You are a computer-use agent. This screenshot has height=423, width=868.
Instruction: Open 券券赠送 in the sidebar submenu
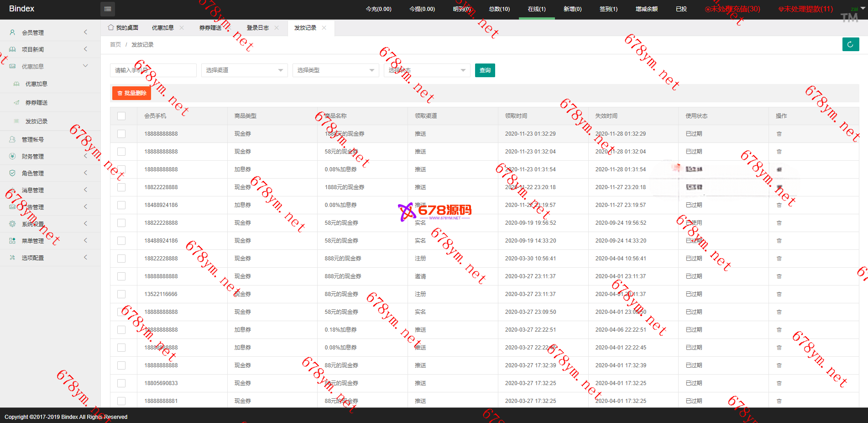coord(37,103)
